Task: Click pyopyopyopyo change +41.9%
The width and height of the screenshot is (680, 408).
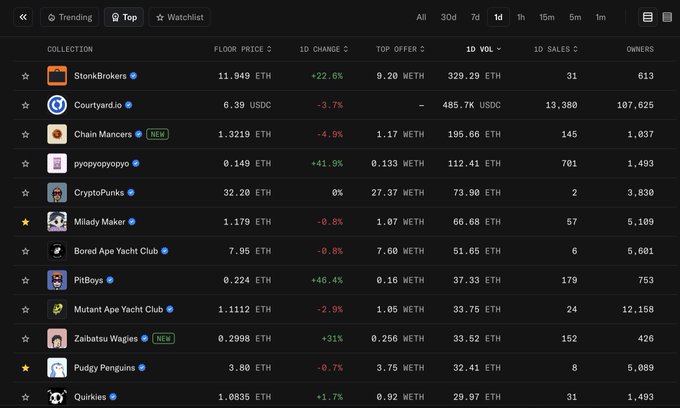Action: [327, 163]
